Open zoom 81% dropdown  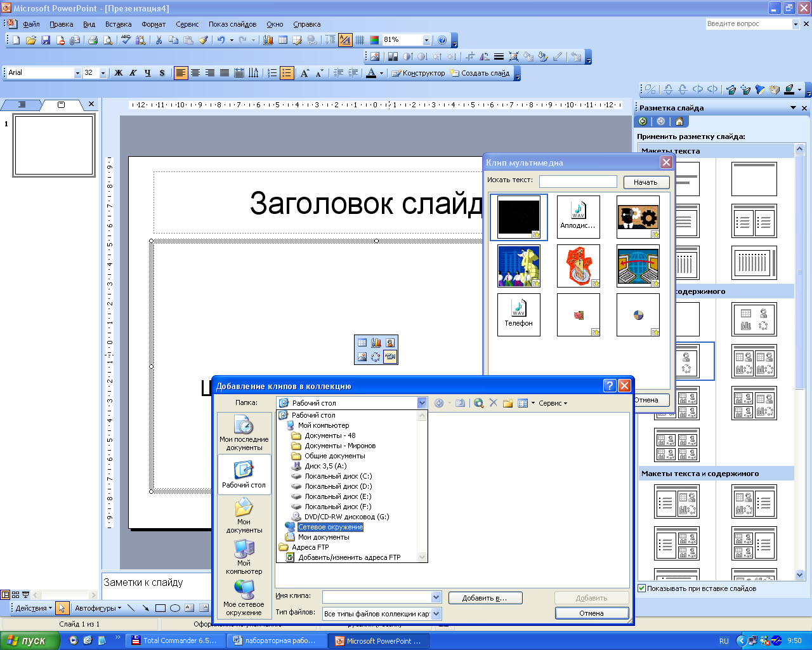pyautogui.click(x=426, y=40)
